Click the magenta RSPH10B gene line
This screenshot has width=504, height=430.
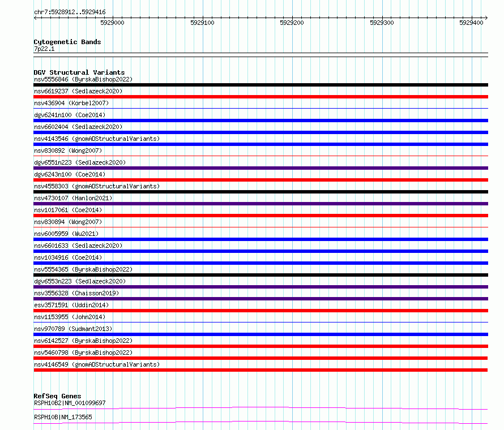click(x=260, y=422)
